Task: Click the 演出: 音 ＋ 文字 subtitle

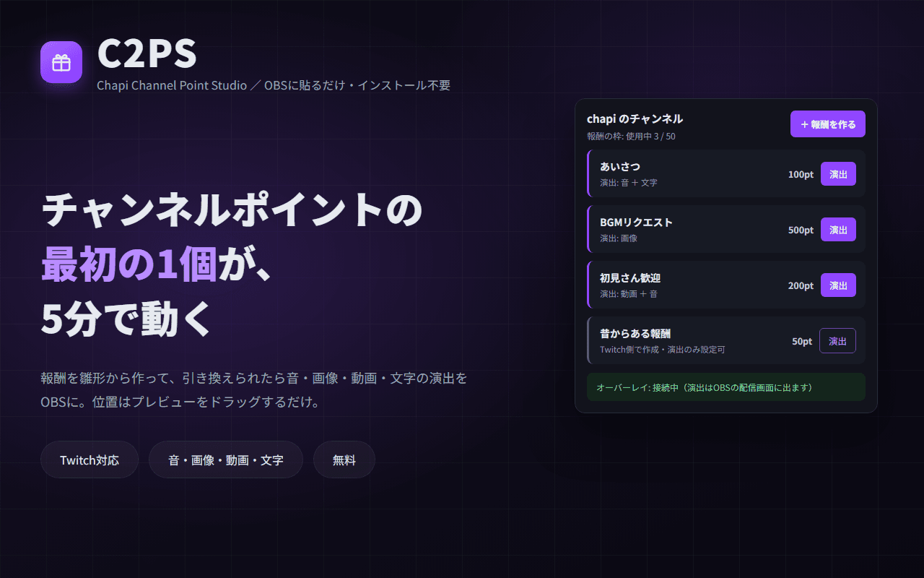Action: click(x=629, y=183)
